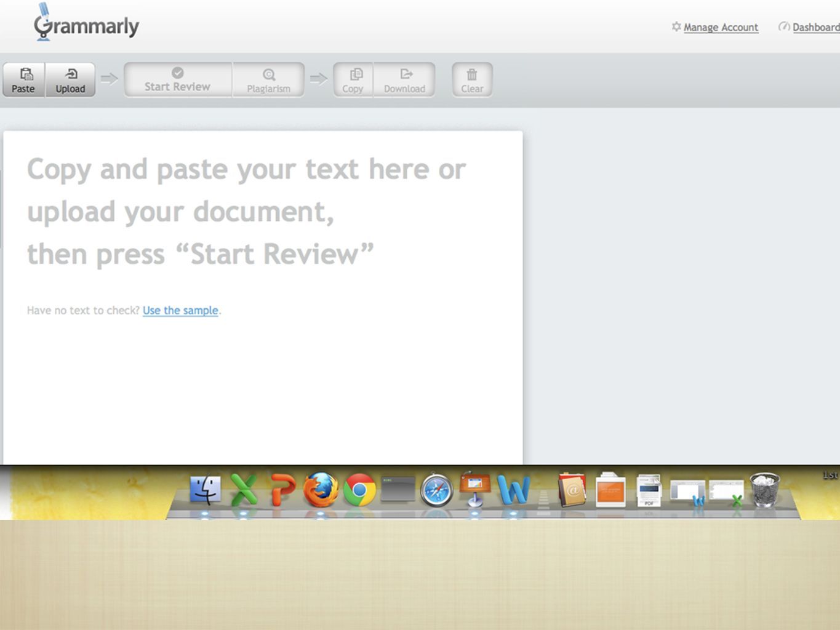The width and height of the screenshot is (840, 630).
Task: Click the Grammarly logo
Action: (86, 23)
